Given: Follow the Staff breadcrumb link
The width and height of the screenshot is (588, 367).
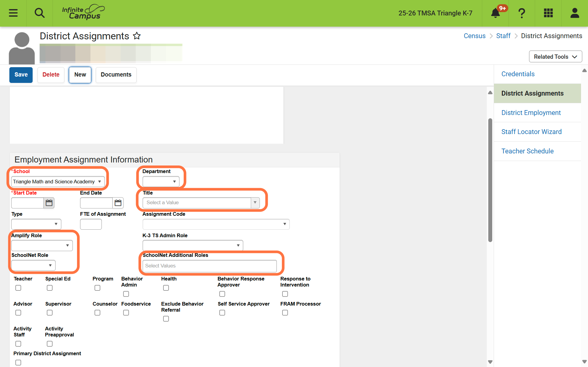Looking at the screenshot, I should (x=503, y=36).
